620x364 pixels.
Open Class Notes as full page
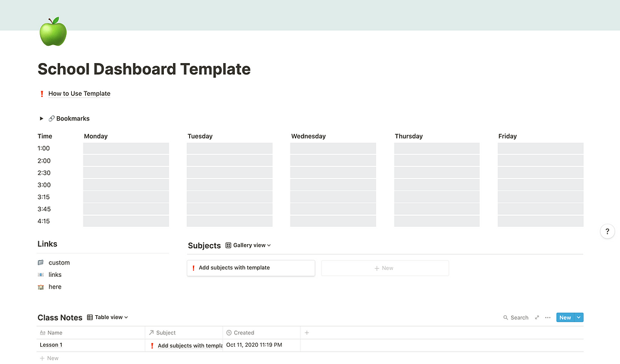(x=537, y=318)
